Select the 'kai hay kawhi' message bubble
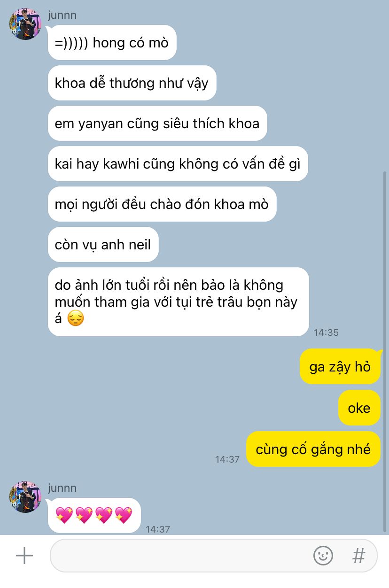 click(x=178, y=163)
